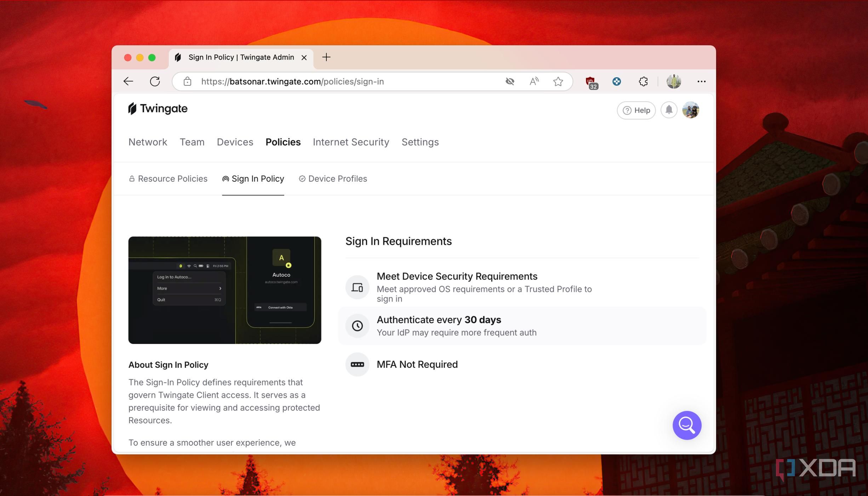Open the Team menu

(x=192, y=142)
